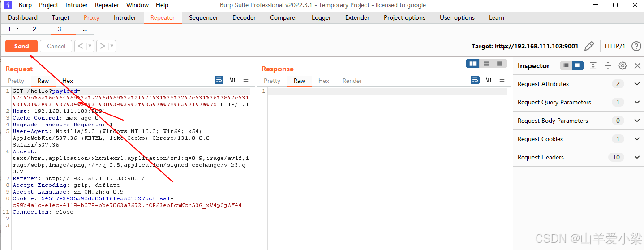
Task: Close the Inspector panel
Action: pyautogui.click(x=637, y=65)
